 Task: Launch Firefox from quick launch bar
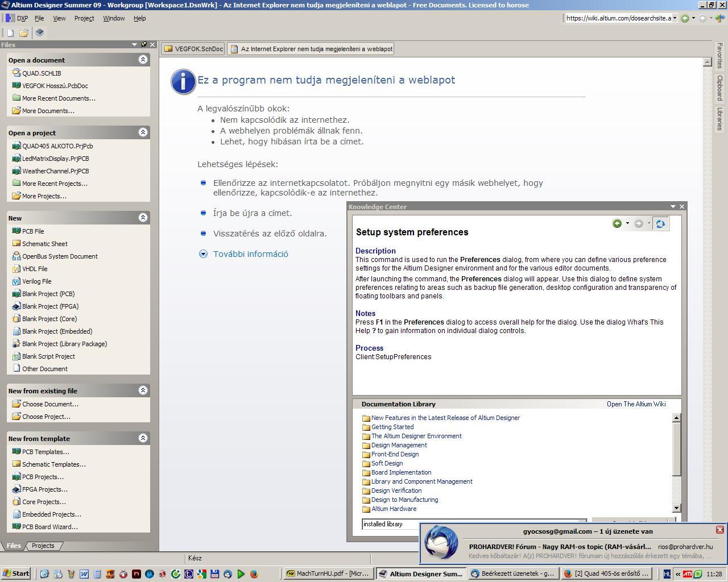click(254, 574)
